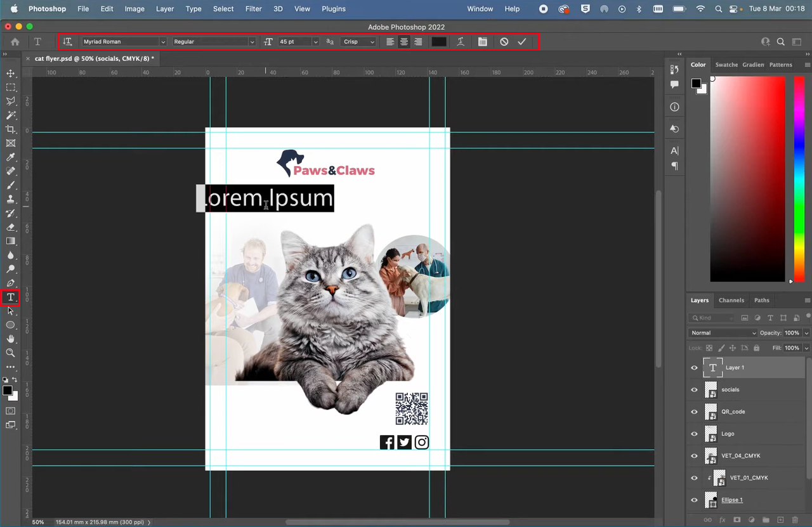Open the text color swatch picker
The image size is (812, 527).
pyautogui.click(x=439, y=41)
